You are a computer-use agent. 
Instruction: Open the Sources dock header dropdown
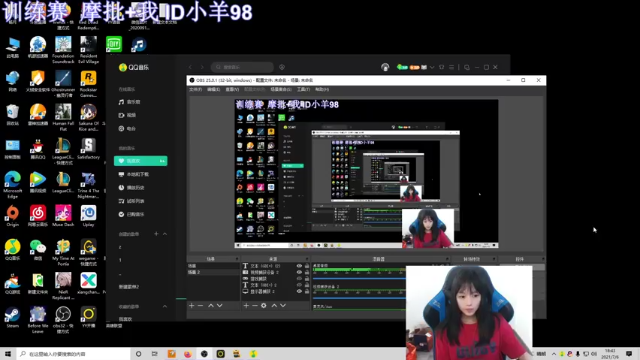coord(307,259)
